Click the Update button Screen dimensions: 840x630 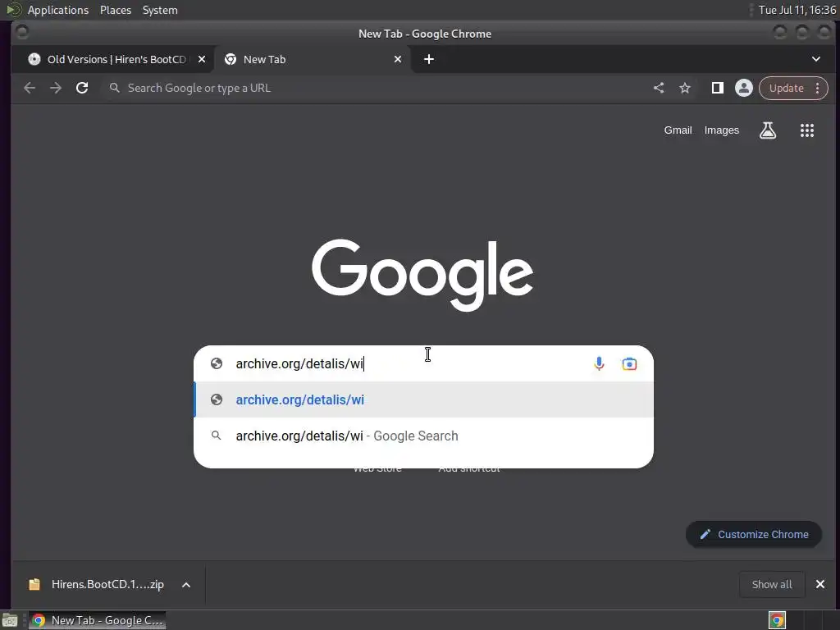point(787,88)
